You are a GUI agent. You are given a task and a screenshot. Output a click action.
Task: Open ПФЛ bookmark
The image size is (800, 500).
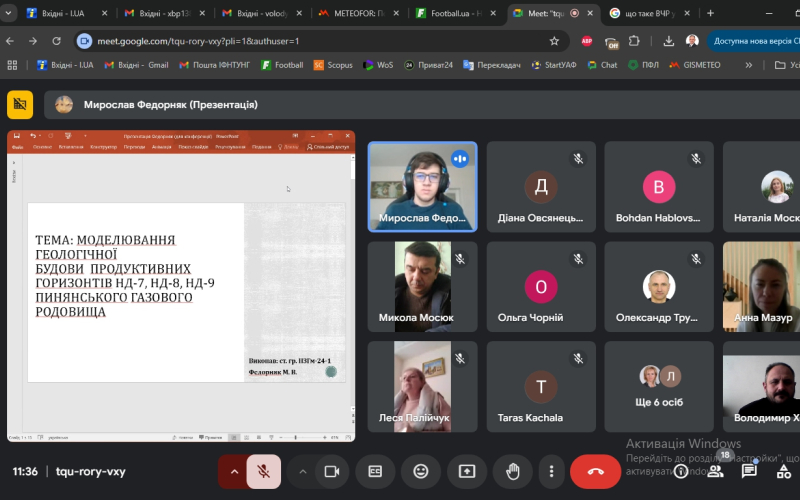tap(643, 65)
